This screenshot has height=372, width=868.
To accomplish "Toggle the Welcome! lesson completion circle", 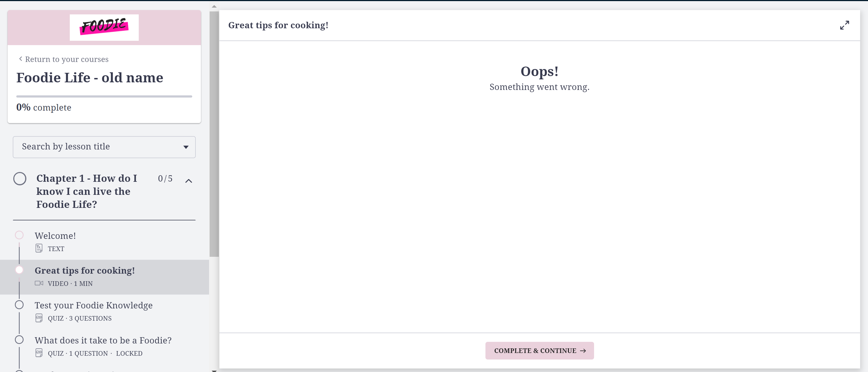I will pos(19,235).
